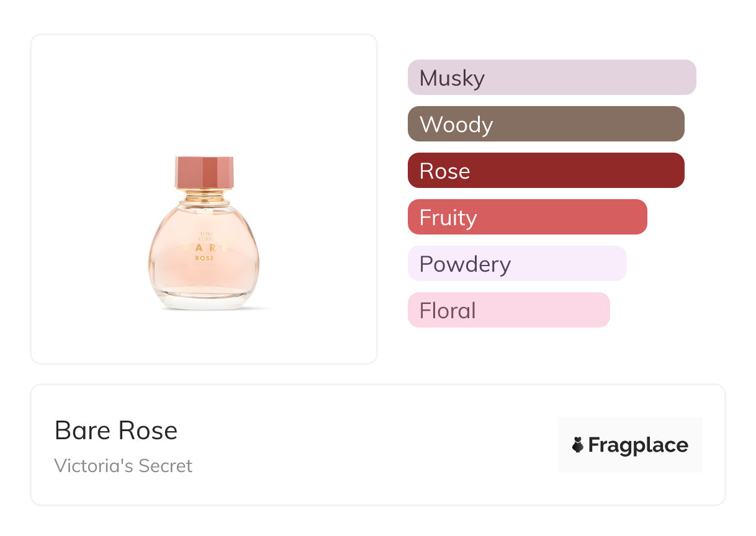756x536 pixels.
Task: Select the Woody accord bar
Action: (546, 124)
